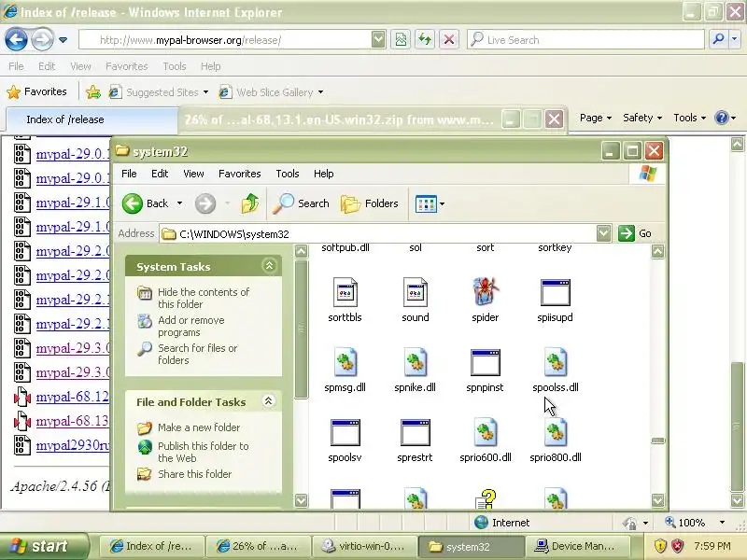The image size is (747, 560).
Task: Click the Live Search magnifier button
Action: tap(718, 39)
